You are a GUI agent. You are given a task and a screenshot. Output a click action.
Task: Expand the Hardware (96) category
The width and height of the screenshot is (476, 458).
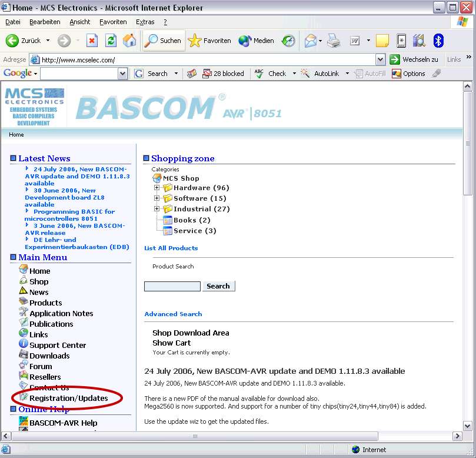coord(157,188)
